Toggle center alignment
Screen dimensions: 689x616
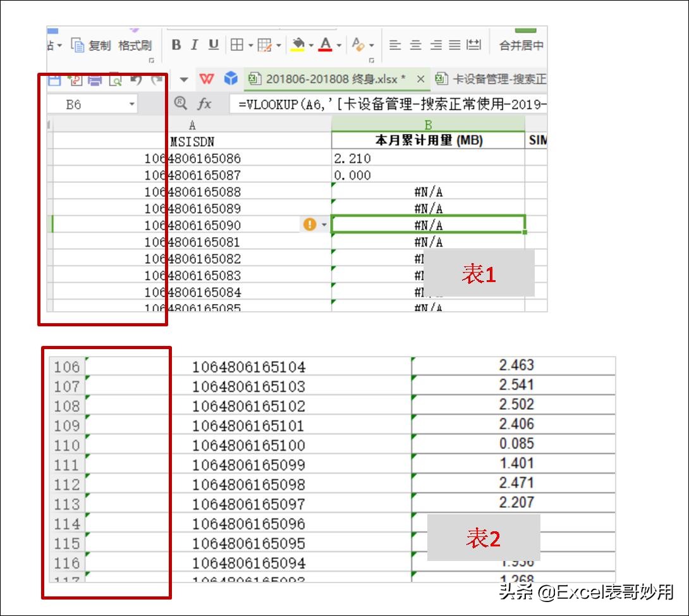tap(415, 44)
